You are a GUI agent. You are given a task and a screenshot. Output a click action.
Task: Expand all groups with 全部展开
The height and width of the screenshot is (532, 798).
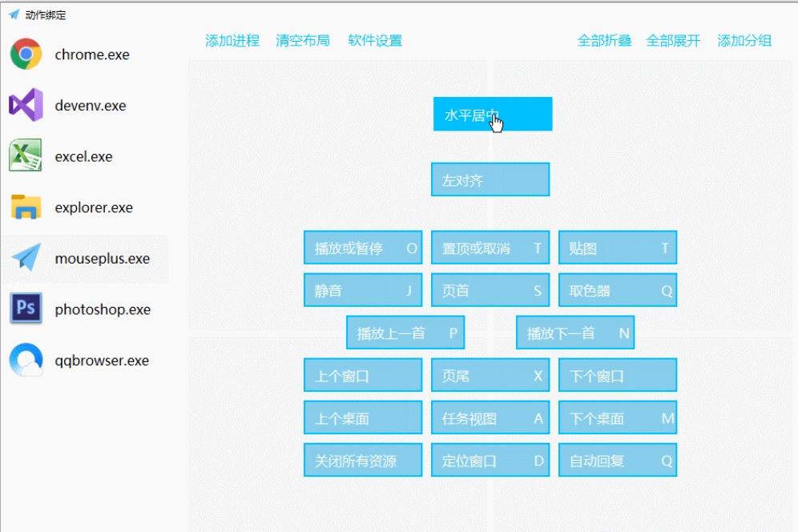click(x=673, y=41)
